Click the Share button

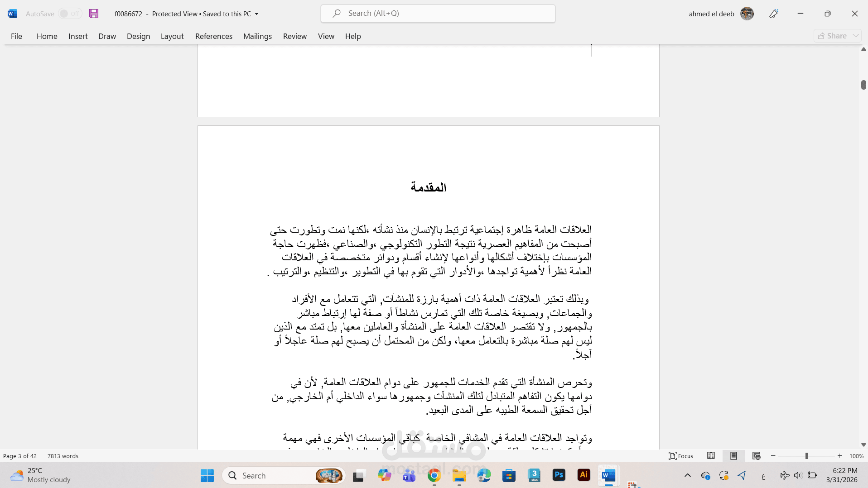tap(832, 36)
